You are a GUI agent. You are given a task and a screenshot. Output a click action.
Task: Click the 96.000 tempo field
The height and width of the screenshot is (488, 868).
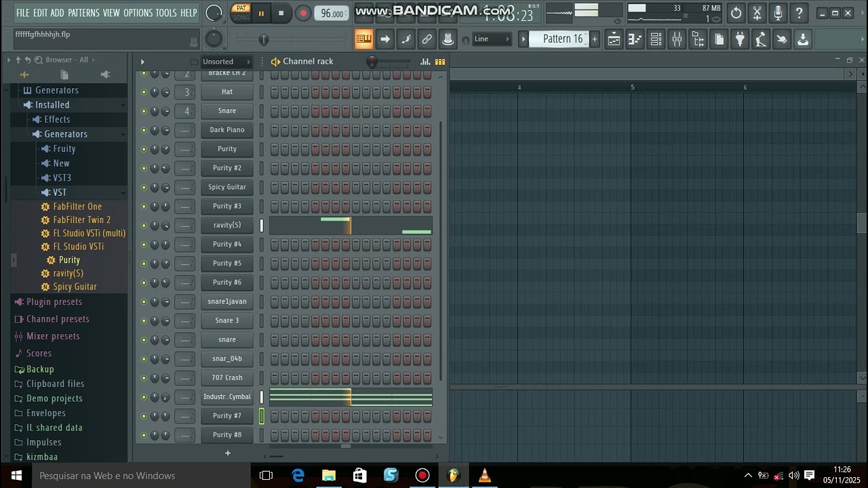(332, 14)
